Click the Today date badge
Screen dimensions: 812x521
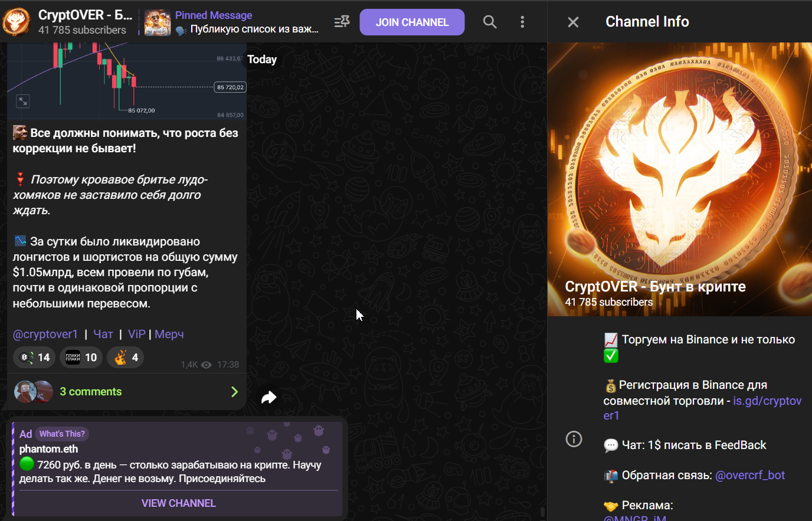click(x=262, y=59)
